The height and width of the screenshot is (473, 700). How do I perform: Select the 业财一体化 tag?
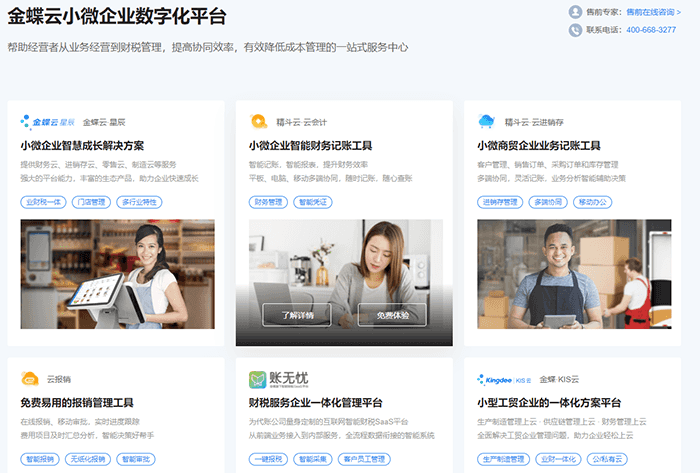point(558,459)
